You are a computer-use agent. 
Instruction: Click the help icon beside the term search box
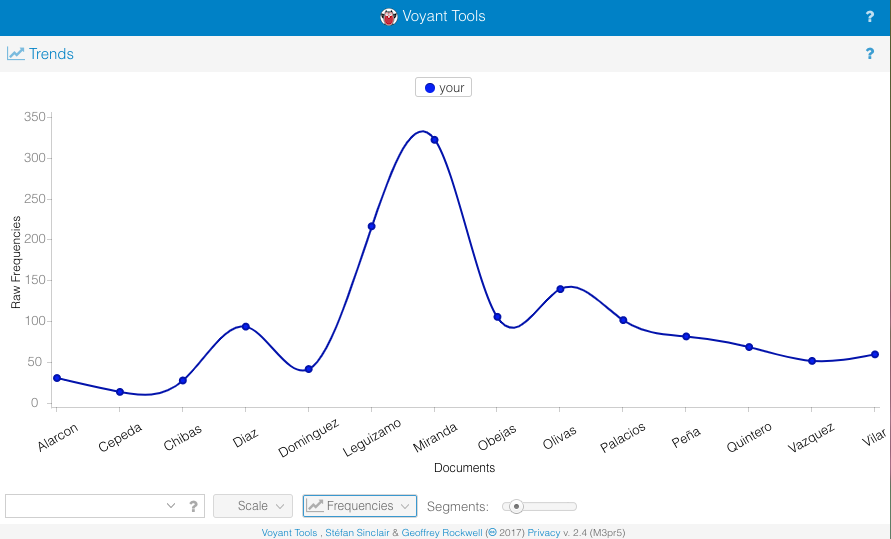pos(193,506)
